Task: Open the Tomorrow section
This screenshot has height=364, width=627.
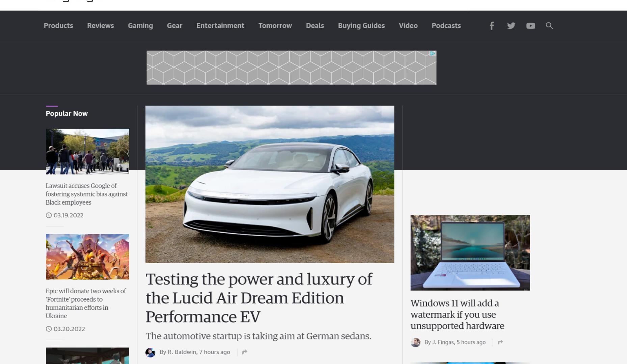Action: tap(275, 26)
